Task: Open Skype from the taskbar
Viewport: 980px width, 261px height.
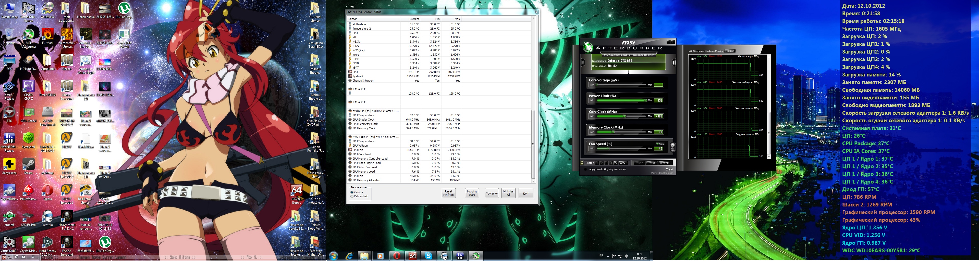Action: click(x=428, y=256)
